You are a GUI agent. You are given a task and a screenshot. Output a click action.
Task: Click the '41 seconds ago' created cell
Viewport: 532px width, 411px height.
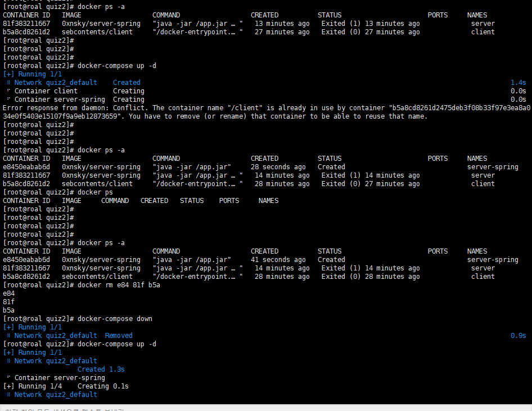278,260
